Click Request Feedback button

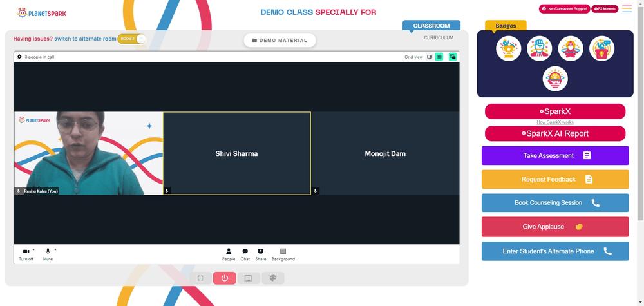click(555, 179)
